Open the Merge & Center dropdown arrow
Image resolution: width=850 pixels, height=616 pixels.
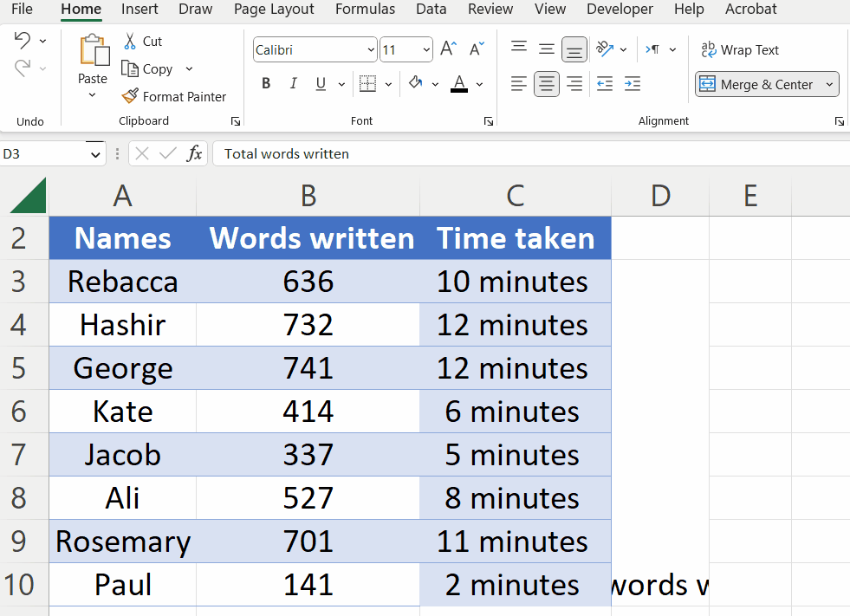click(829, 84)
